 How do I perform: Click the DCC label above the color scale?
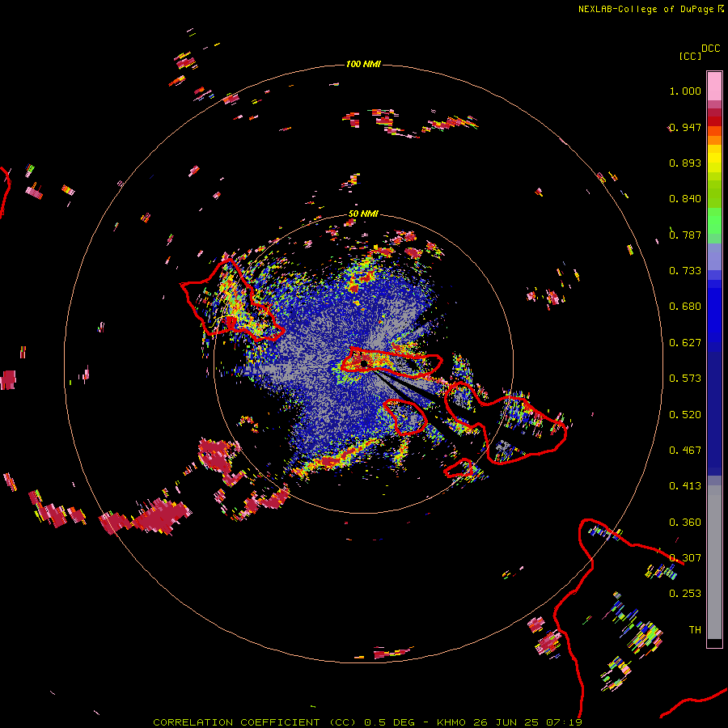[x=710, y=49]
